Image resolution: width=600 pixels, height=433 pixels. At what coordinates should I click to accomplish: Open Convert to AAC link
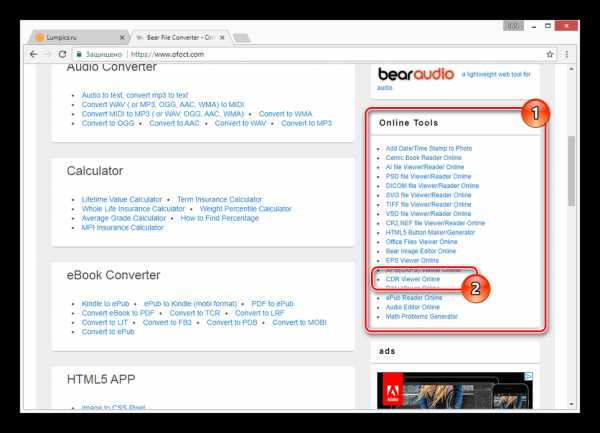click(174, 123)
